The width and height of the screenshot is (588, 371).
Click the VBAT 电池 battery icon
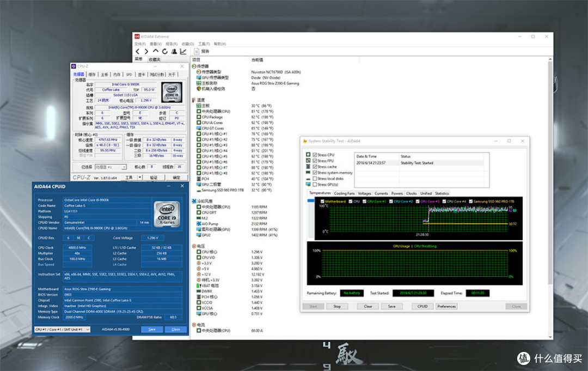pos(199,285)
